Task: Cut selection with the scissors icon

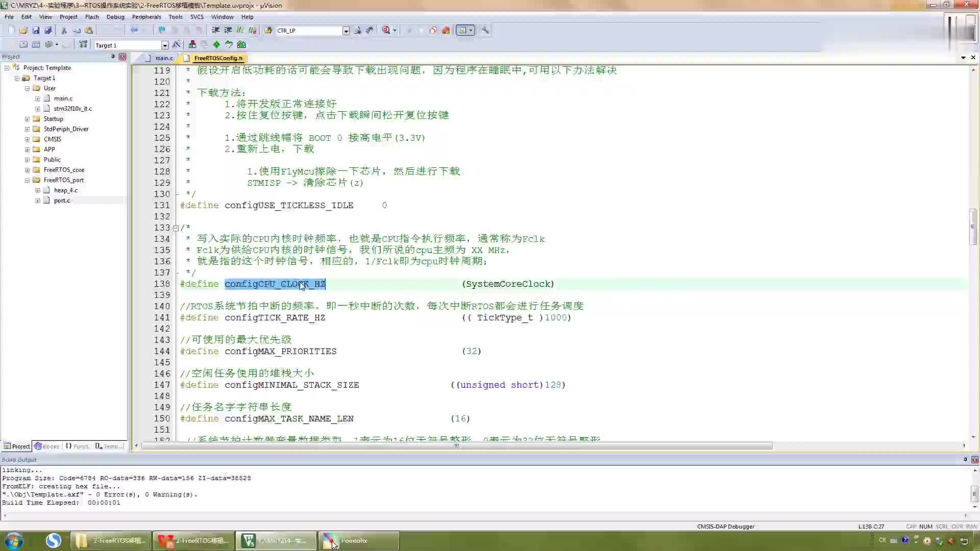Action: pyautogui.click(x=64, y=30)
